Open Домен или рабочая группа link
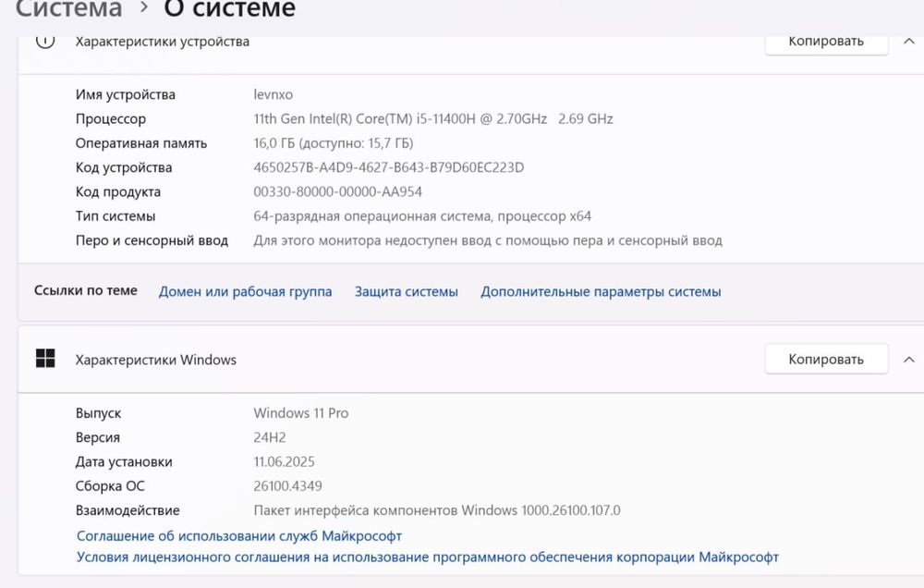 click(245, 292)
